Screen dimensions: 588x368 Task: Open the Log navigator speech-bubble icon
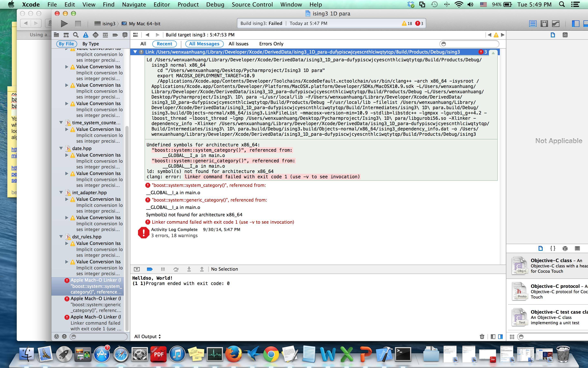(x=125, y=35)
